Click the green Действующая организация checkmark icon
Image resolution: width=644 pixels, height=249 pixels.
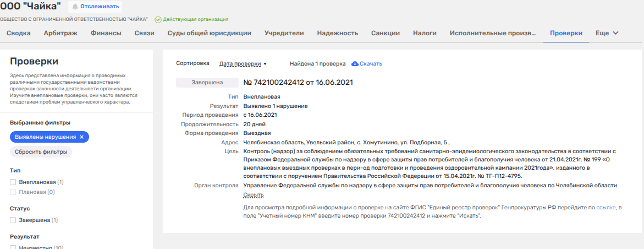coord(158,19)
